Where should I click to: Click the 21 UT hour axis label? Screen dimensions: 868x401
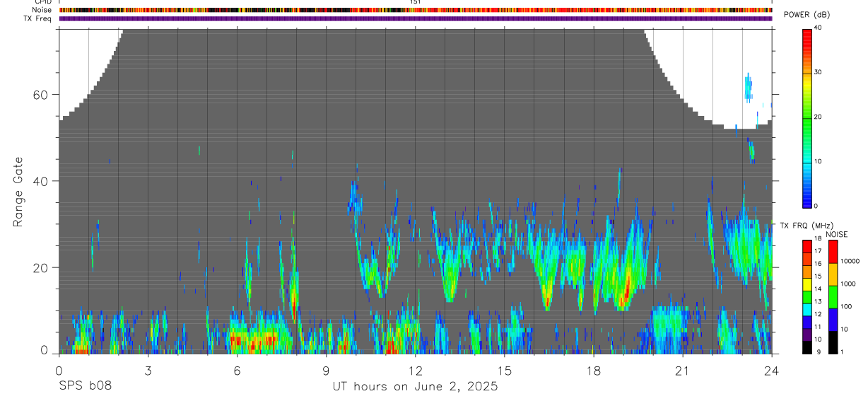point(683,371)
